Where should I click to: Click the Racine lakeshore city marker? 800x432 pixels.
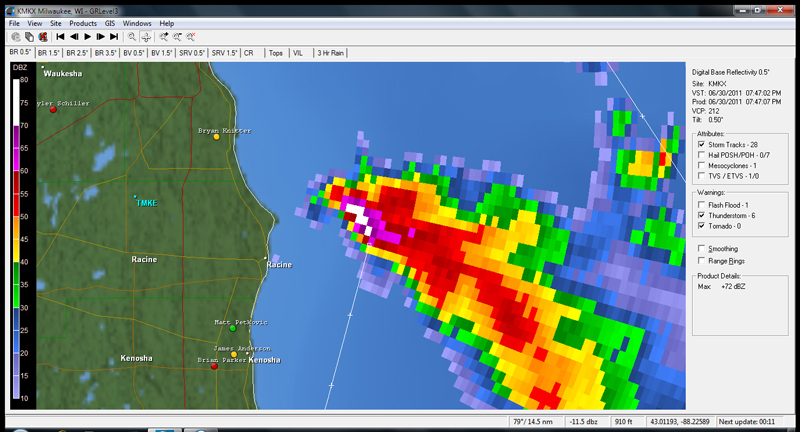(x=265, y=258)
